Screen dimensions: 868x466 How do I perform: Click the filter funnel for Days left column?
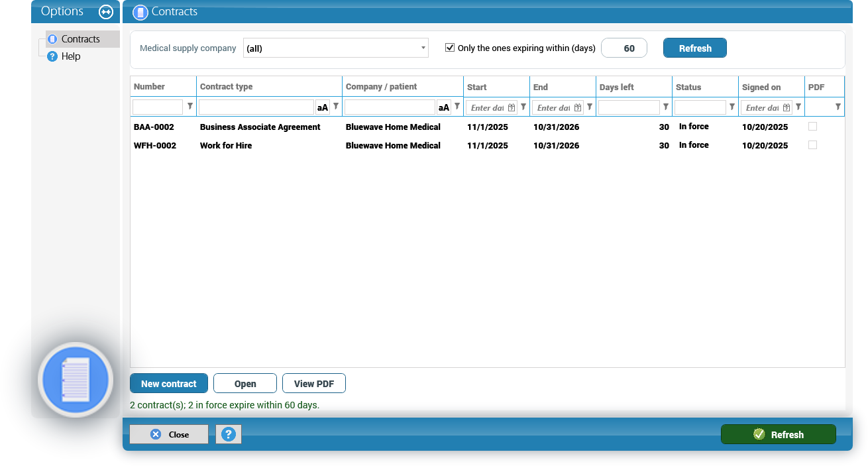[666, 107]
